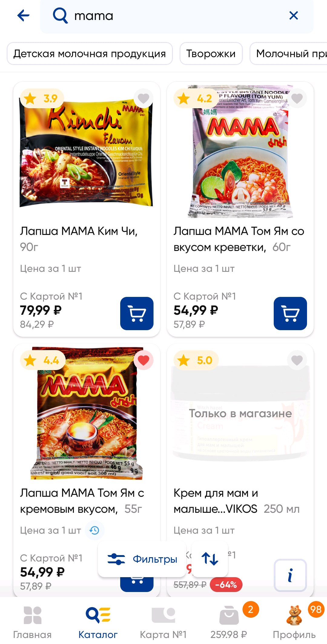Image resolution: width=327 pixels, height=644 pixels.
Task: Favorite the Tom Yum shrimp noodles
Action: click(x=297, y=98)
